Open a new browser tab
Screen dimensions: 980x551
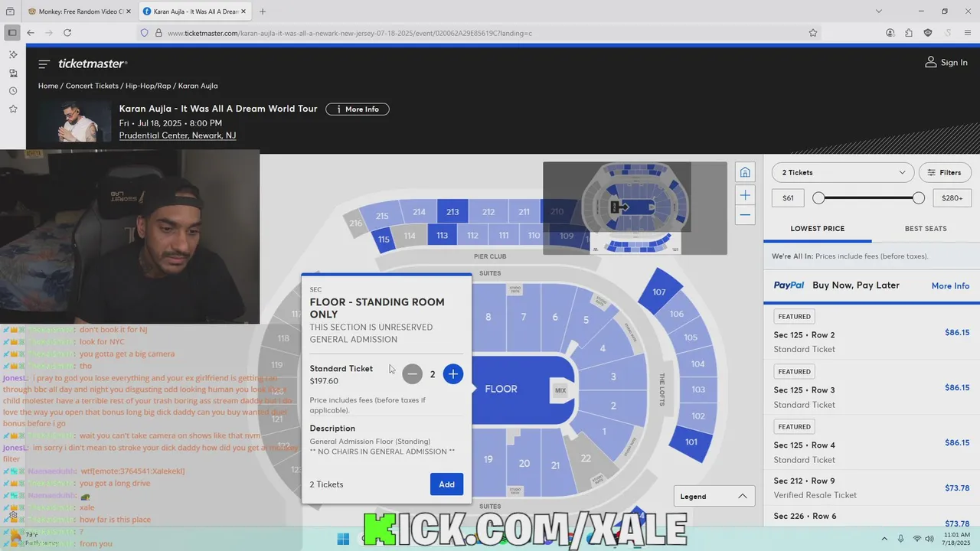tap(263, 11)
